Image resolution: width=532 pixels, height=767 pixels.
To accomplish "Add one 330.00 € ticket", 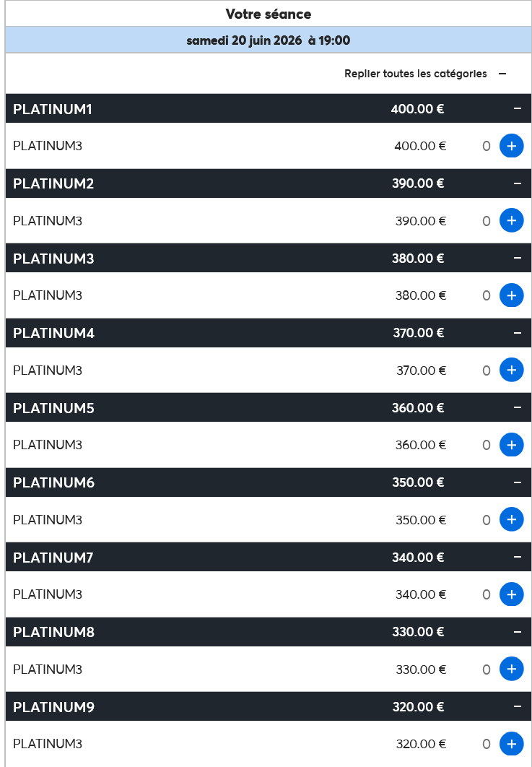I will (x=511, y=669).
